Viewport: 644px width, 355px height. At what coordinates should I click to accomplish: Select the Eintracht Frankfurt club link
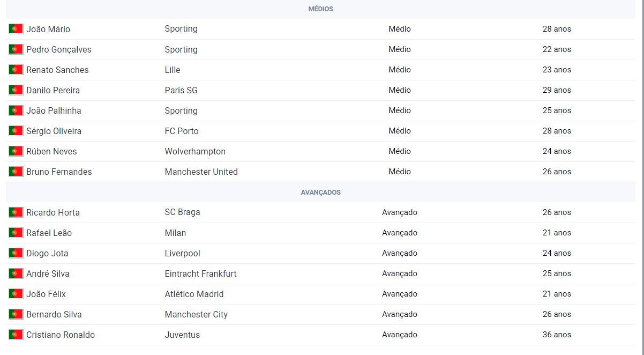(x=201, y=273)
